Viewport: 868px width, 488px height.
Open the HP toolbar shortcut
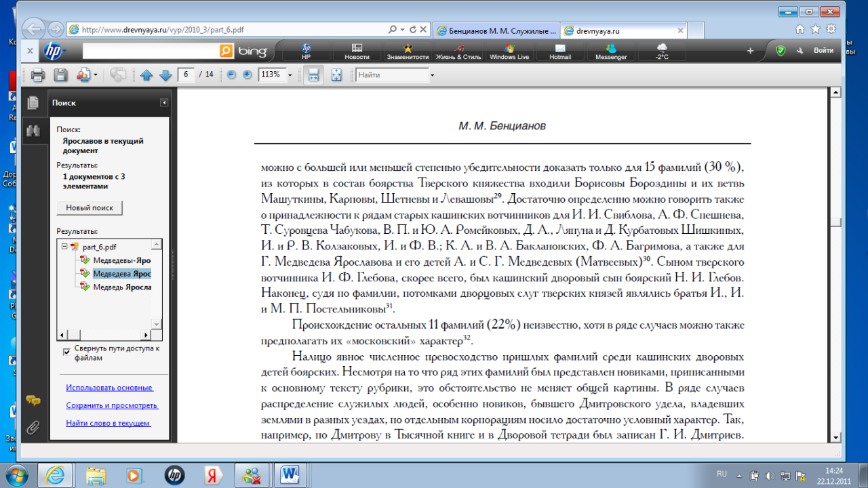(x=306, y=52)
